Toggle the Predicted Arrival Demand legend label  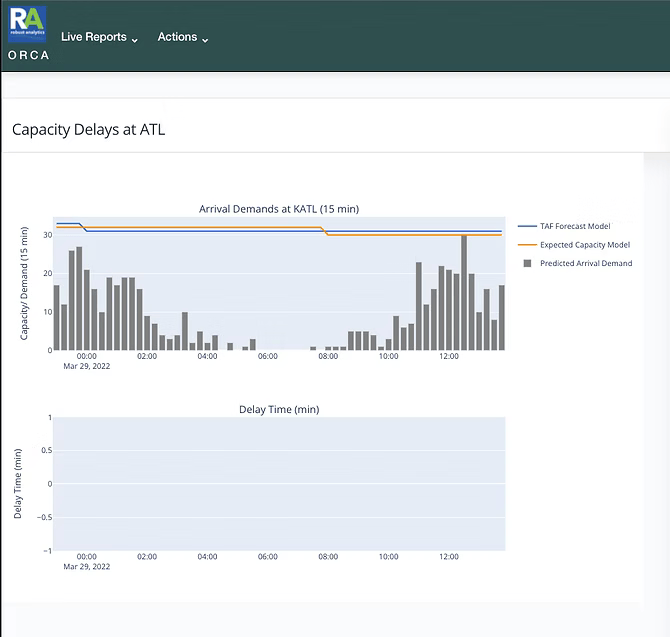point(585,263)
